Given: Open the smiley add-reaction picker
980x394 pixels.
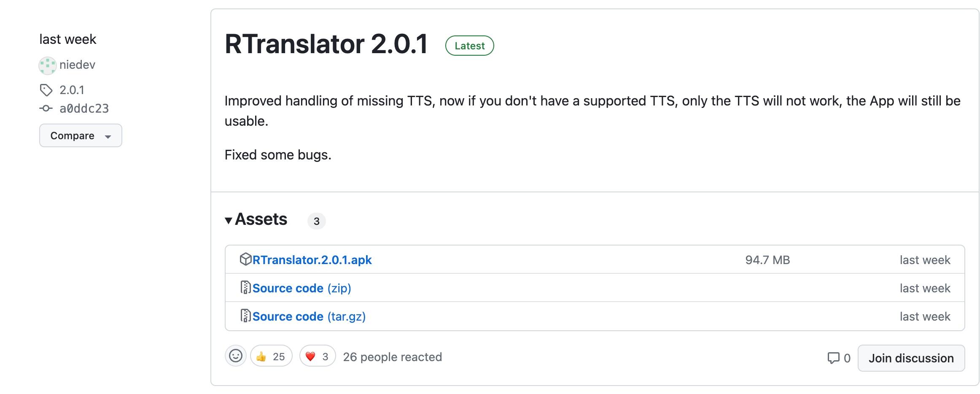Looking at the screenshot, I should click(236, 356).
